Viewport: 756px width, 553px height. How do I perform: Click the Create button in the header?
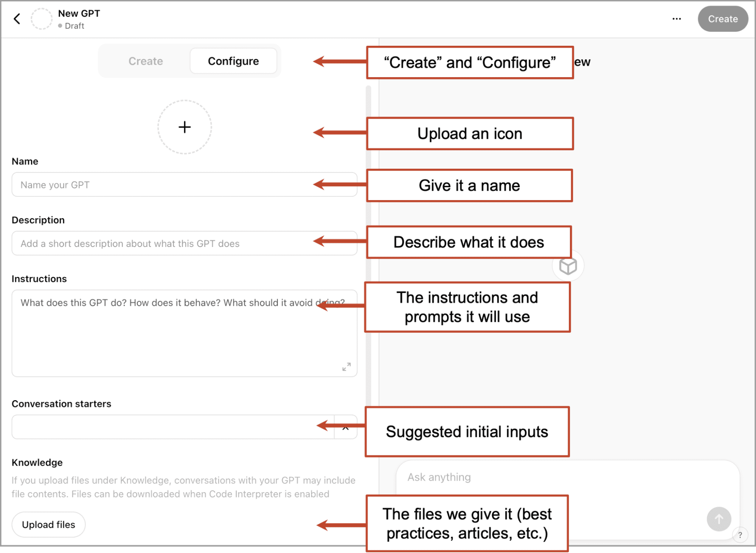(x=723, y=19)
